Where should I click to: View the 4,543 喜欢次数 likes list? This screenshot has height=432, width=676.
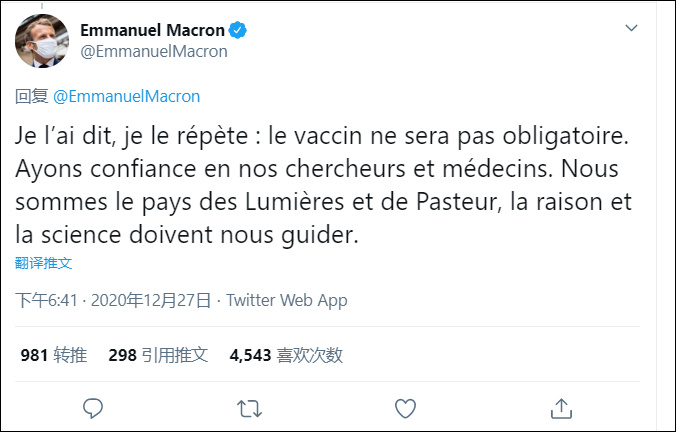click(x=286, y=354)
